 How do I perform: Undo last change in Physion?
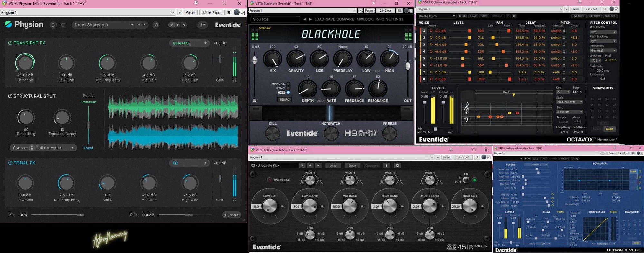[x=53, y=25]
